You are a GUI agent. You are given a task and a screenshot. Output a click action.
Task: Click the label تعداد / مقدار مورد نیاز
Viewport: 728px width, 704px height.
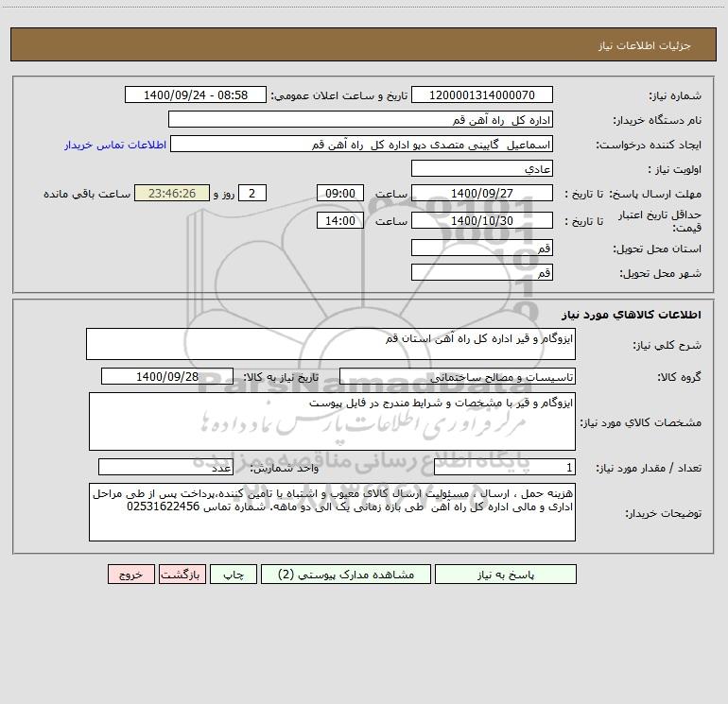[x=649, y=469]
